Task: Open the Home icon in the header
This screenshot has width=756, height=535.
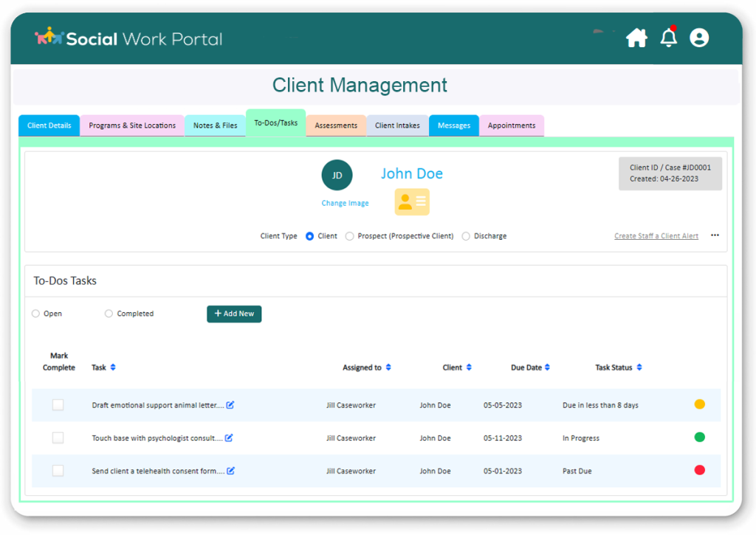Action: 636,37
